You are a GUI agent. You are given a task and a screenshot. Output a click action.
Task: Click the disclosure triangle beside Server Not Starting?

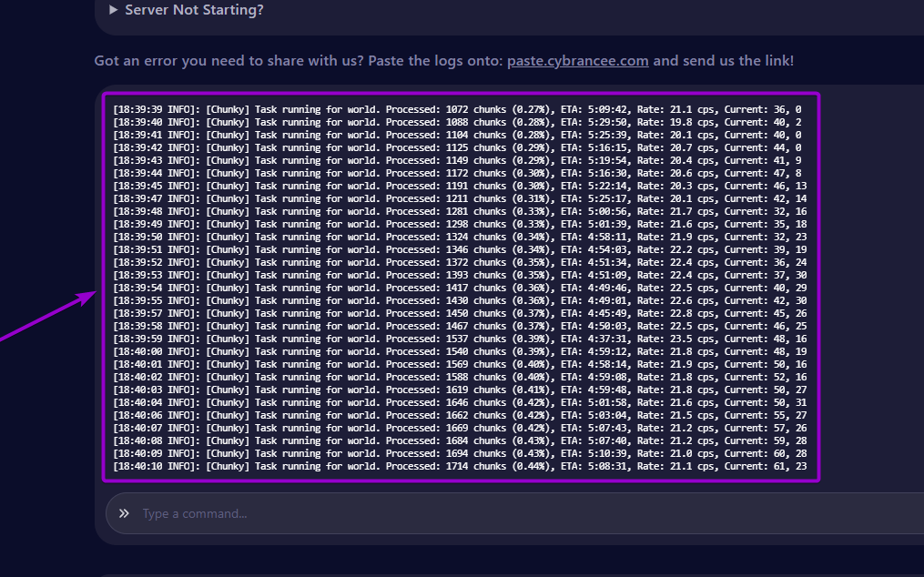pyautogui.click(x=111, y=10)
